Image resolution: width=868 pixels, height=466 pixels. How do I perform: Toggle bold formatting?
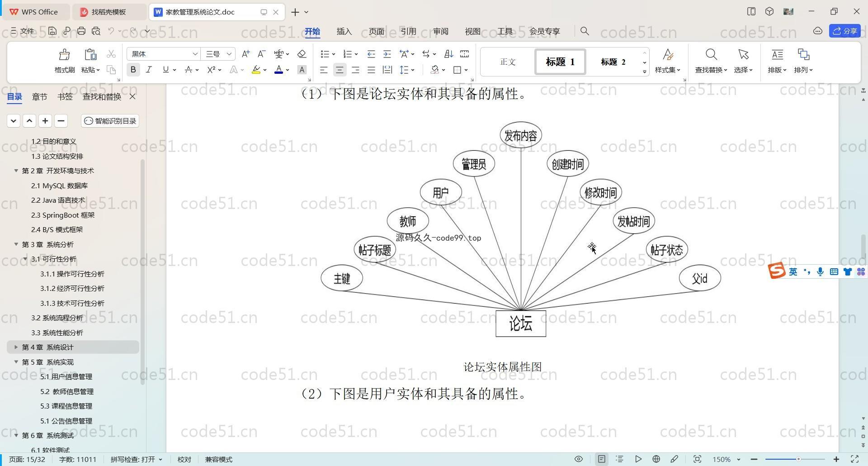click(x=133, y=70)
